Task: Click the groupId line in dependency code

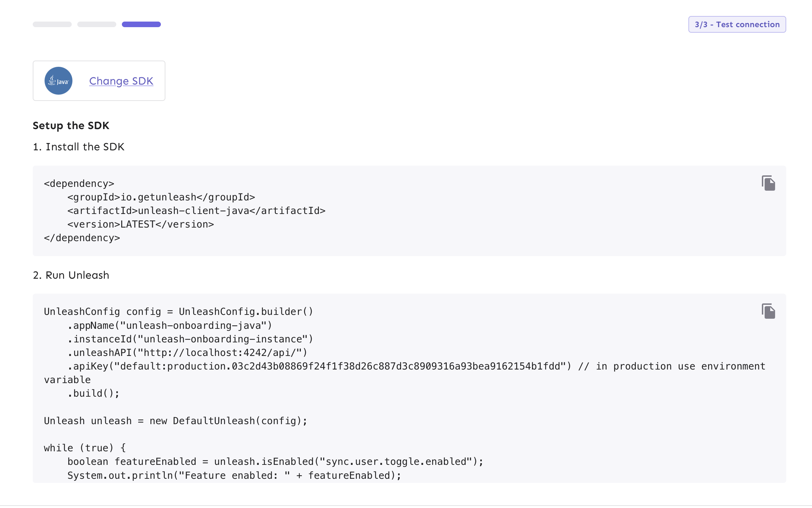Action: point(161,197)
